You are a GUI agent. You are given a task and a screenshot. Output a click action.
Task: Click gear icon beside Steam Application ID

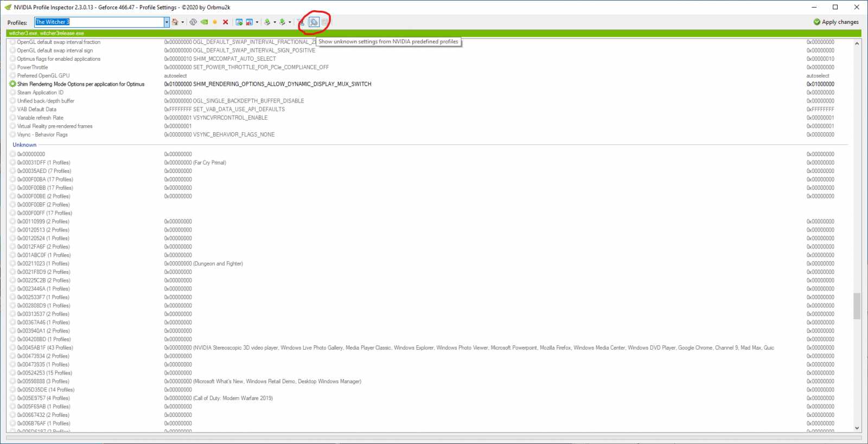[x=12, y=93]
